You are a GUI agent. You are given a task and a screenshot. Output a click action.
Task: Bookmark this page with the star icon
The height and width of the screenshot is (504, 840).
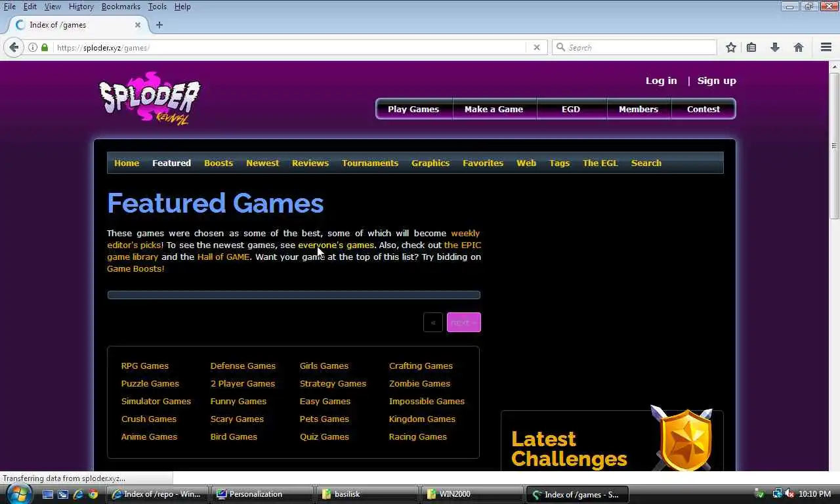tap(731, 47)
